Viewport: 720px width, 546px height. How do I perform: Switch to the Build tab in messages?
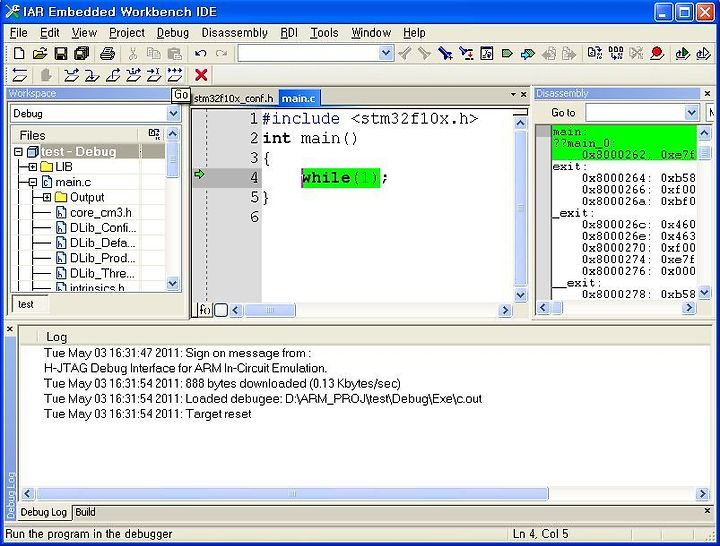(x=85, y=512)
